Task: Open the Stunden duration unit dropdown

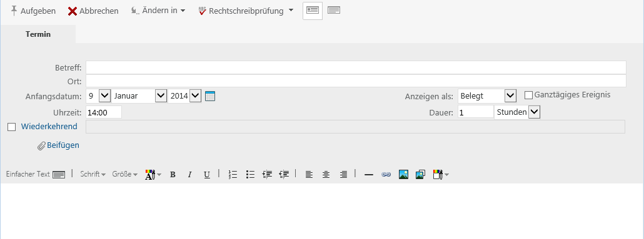Action: point(518,112)
